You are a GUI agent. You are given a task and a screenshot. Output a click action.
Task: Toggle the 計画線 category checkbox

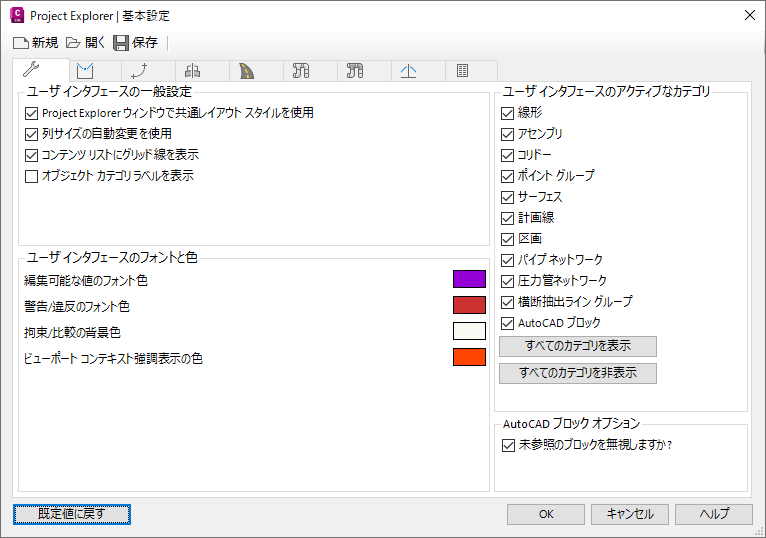[508, 218]
